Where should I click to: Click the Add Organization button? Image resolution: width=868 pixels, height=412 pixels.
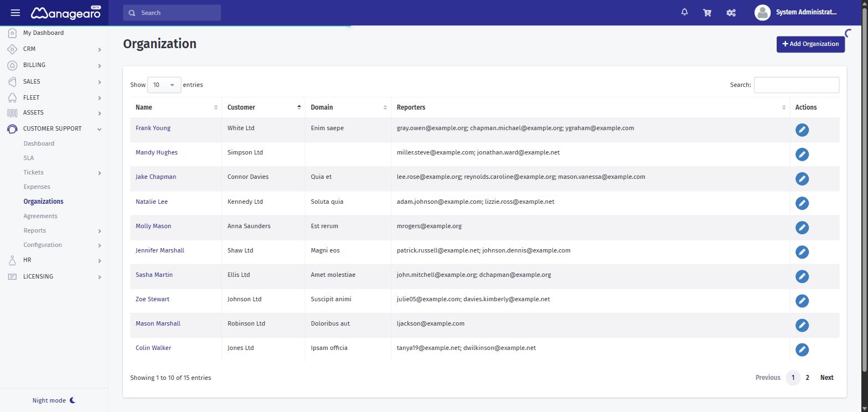point(810,44)
